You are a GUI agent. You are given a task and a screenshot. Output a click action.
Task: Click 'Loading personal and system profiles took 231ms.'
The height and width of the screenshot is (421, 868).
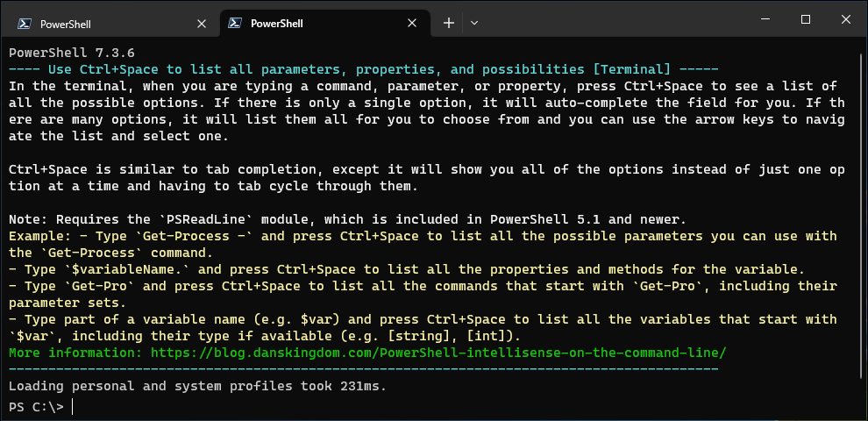pyautogui.click(x=197, y=386)
